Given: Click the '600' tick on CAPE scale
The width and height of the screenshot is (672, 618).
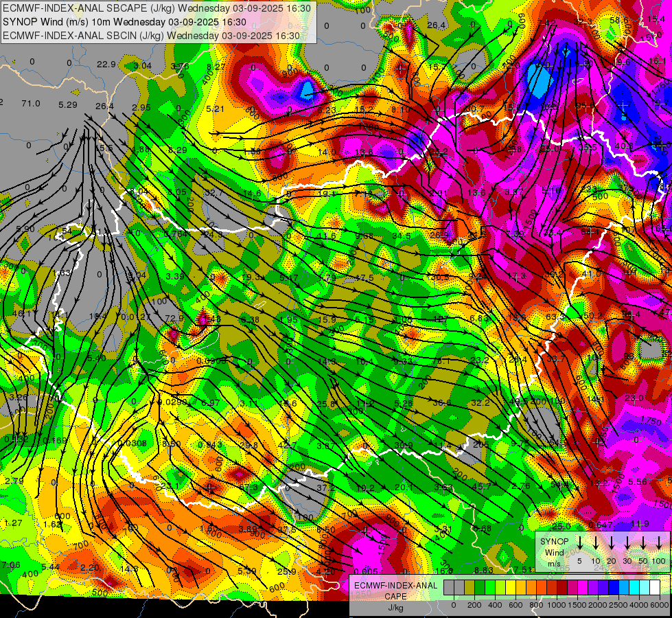Looking at the screenshot, I should point(515,605).
